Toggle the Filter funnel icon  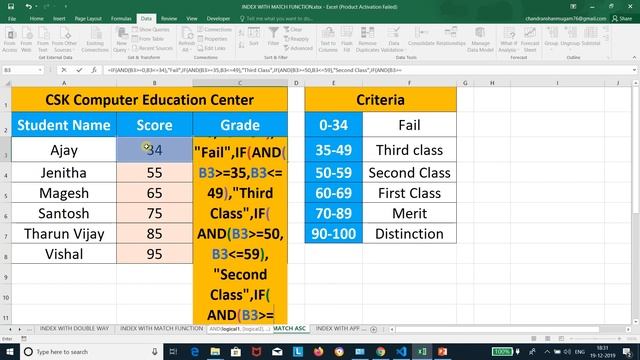[273, 37]
